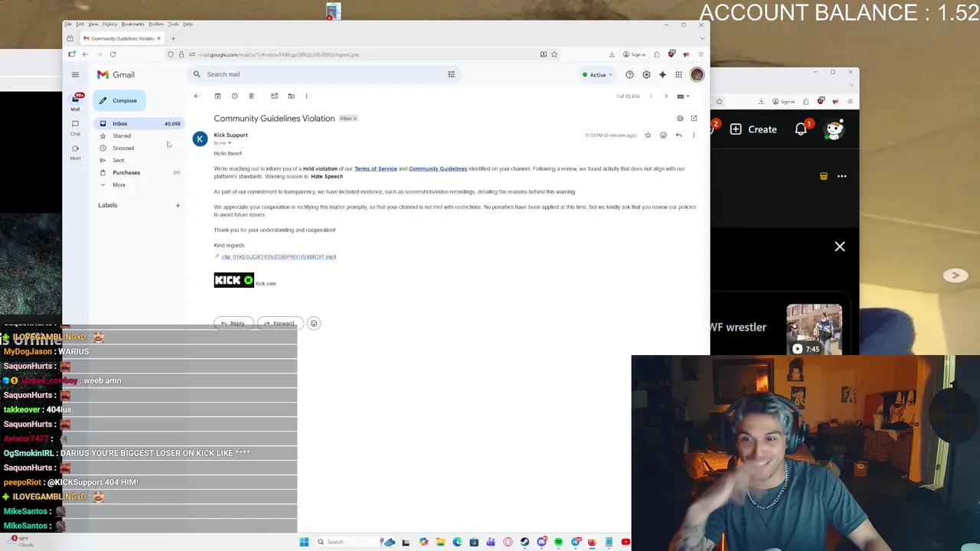Image resolution: width=980 pixels, height=551 pixels.
Task: Click the Compose button in Gmail
Action: pyautogui.click(x=119, y=100)
